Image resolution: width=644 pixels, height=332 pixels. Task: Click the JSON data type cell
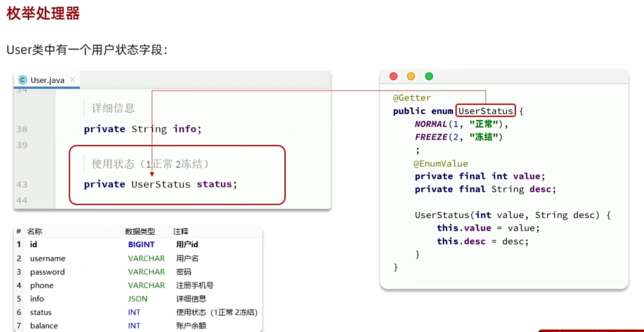point(138,299)
